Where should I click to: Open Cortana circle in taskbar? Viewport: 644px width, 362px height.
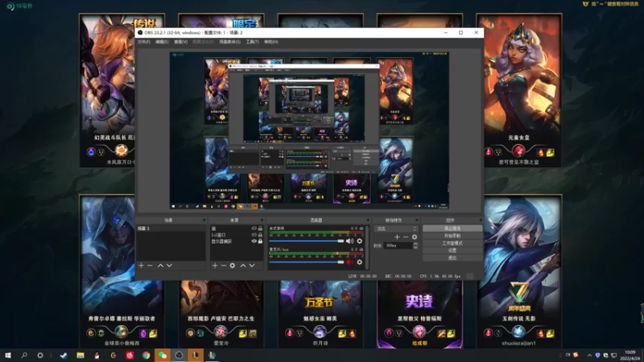(39, 356)
